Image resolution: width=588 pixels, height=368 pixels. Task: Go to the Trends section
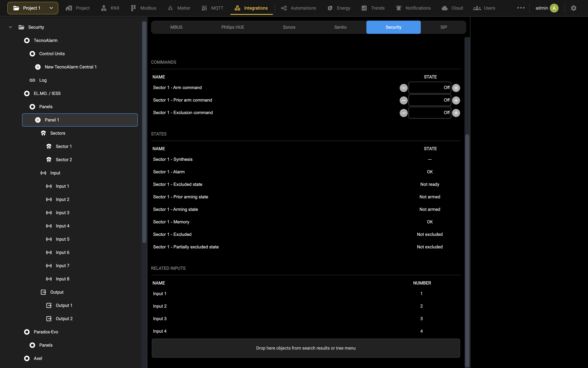pyautogui.click(x=373, y=8)
